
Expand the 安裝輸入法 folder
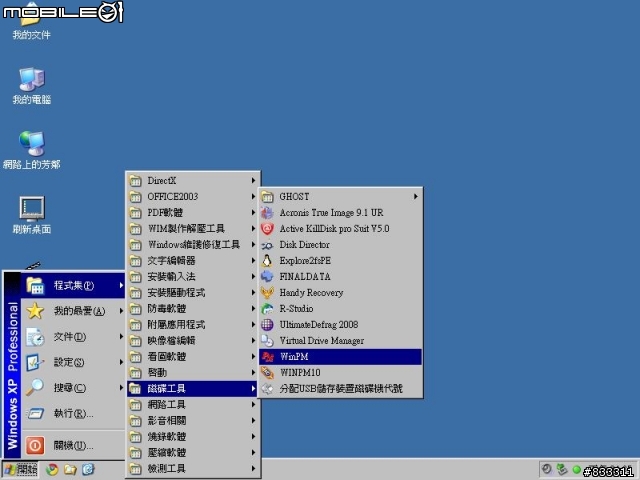[193, 276]
